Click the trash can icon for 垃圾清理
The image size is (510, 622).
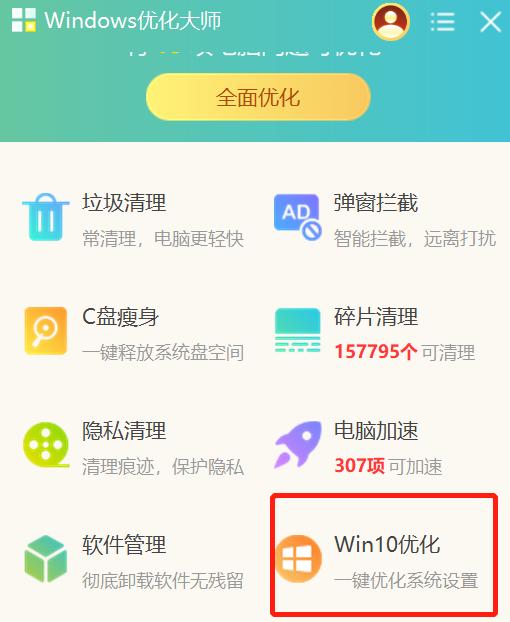[x=46, y=217]
